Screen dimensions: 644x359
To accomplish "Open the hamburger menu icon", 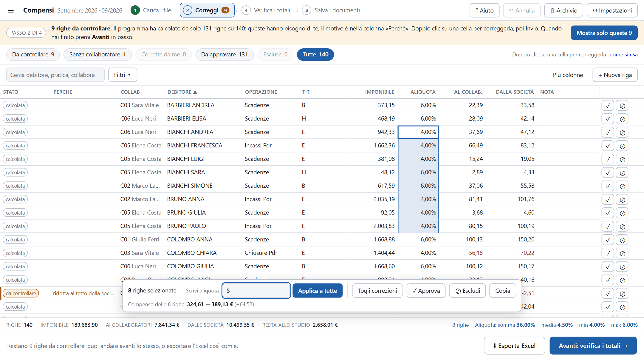I will [11, 10].
